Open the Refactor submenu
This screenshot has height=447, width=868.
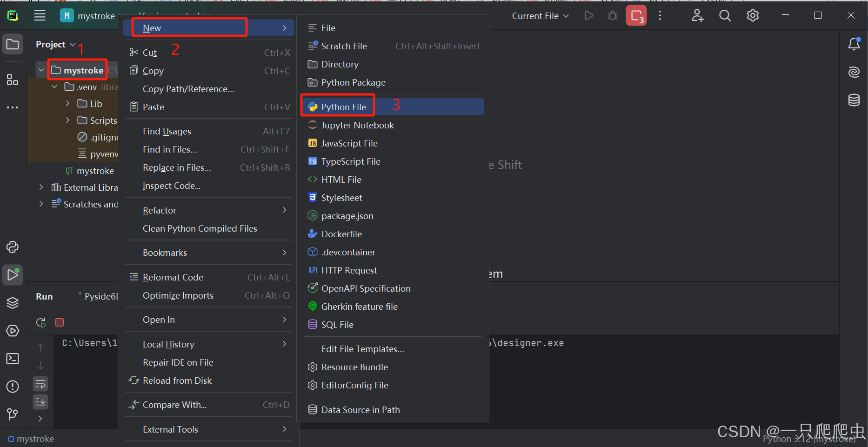[x=209, y=210]
